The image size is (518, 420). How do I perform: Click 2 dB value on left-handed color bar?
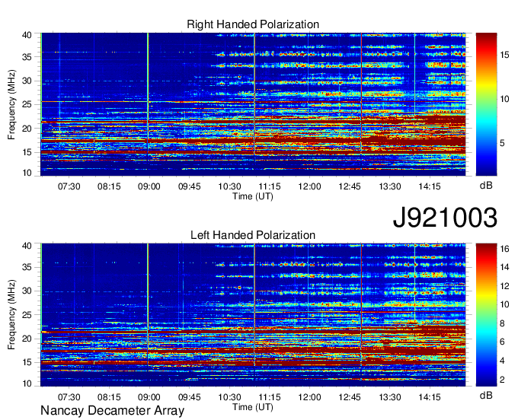[x=502, y=380]
